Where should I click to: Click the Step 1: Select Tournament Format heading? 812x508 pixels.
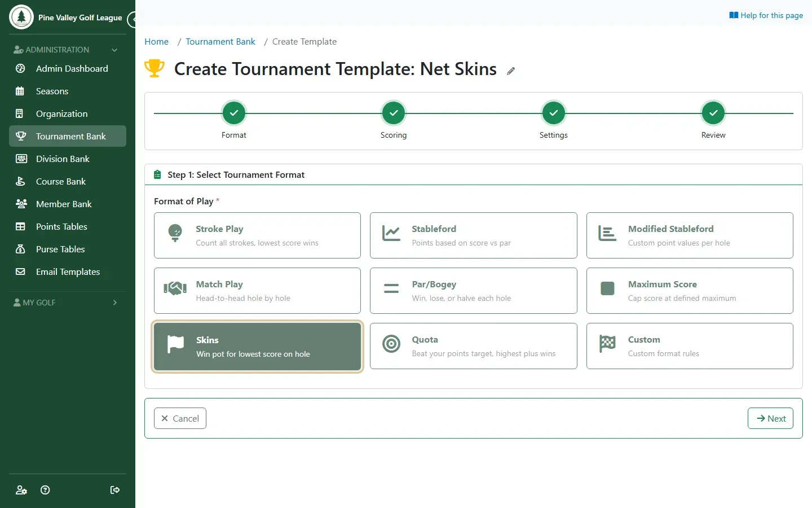pos(236,175)
